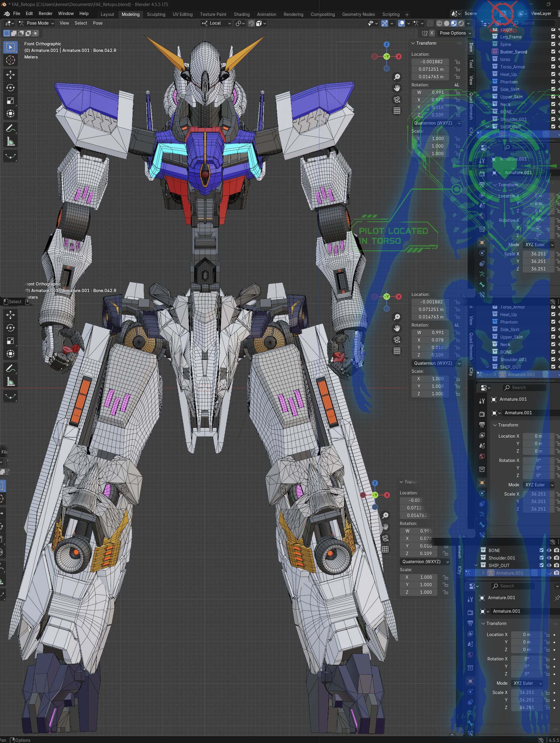Viewport: 560px width, 743px height.
Task: Select the Intersect Selection mode icon
Action: (x=36, y=33)
